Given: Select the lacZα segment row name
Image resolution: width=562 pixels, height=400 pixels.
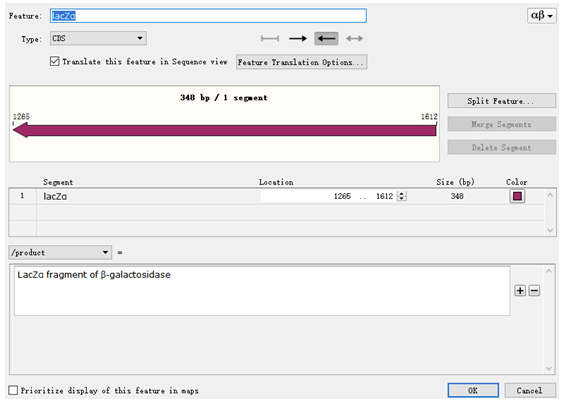Looking at the screenshot, I should pyautogui.click(x=55, y=196).
